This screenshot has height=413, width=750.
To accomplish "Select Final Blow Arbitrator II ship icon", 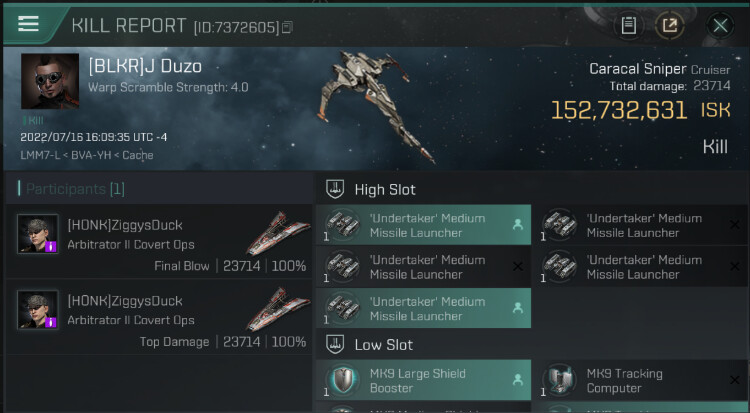I will [278, 234].
